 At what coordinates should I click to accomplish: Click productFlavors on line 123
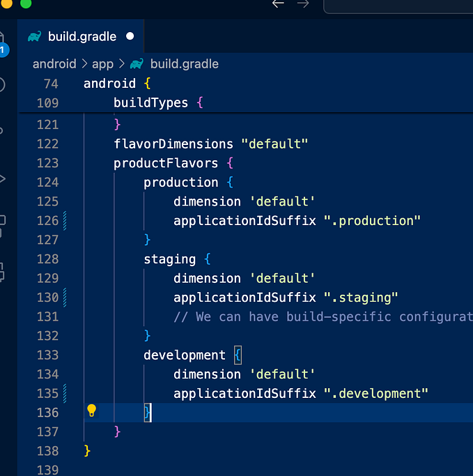(x=166, y=163)
